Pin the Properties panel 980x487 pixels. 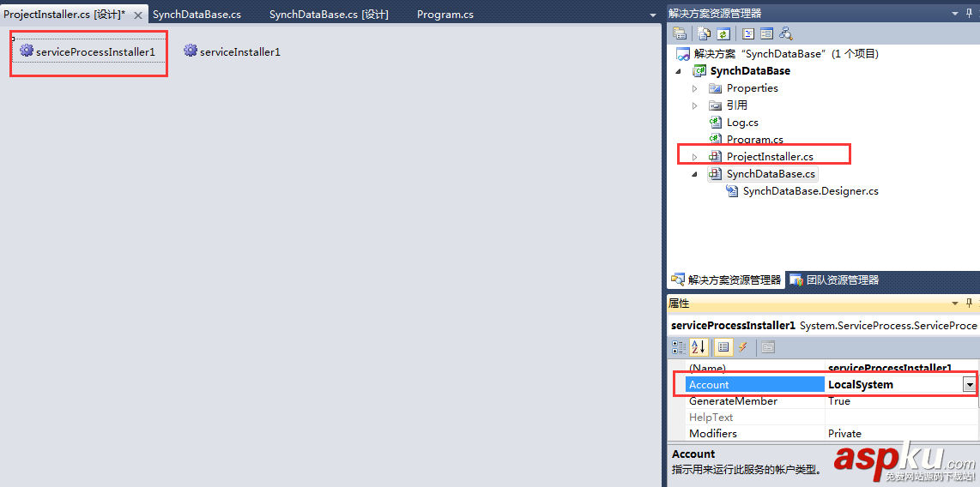970,304
